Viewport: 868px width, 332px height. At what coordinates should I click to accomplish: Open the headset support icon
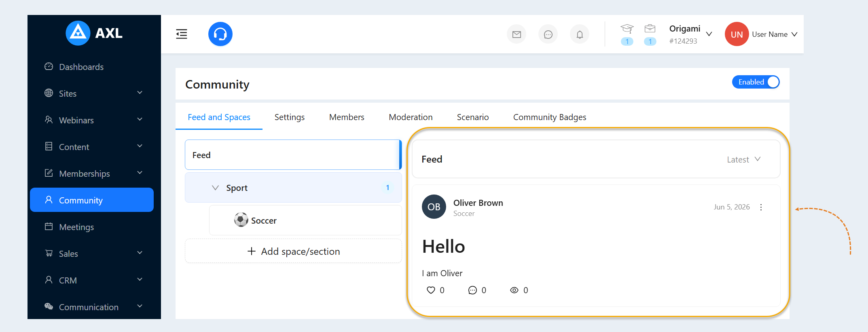pyautogui.click(x=220, y=34)
